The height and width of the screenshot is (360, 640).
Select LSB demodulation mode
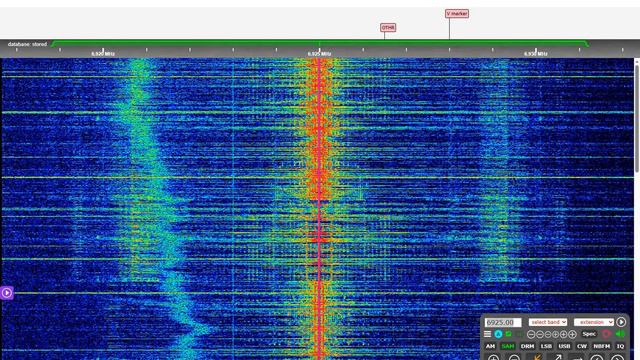click(x=546, y=346)
